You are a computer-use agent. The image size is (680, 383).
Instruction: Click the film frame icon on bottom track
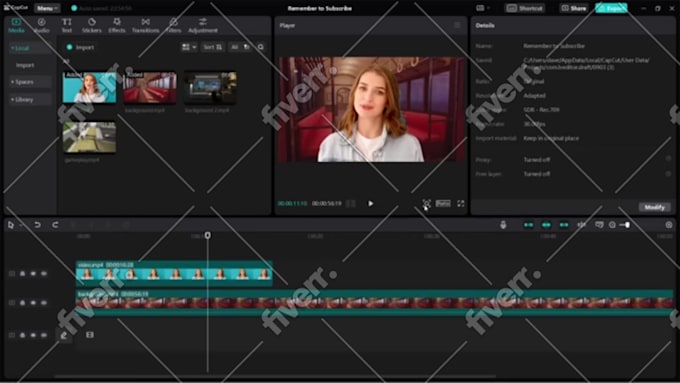click(90, 335)
